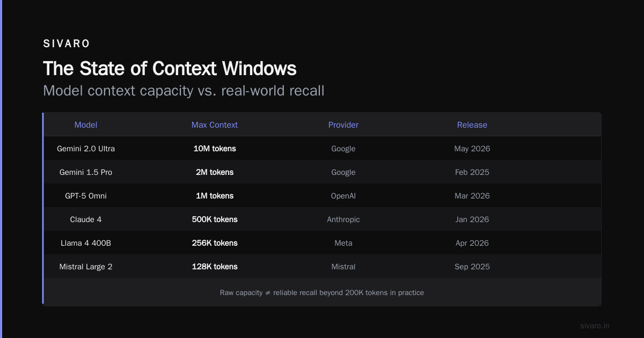Viewport: 644px width, 338px height.
Task: Select the GPT-5 Omni model cell
Action: tap(86, 196)
